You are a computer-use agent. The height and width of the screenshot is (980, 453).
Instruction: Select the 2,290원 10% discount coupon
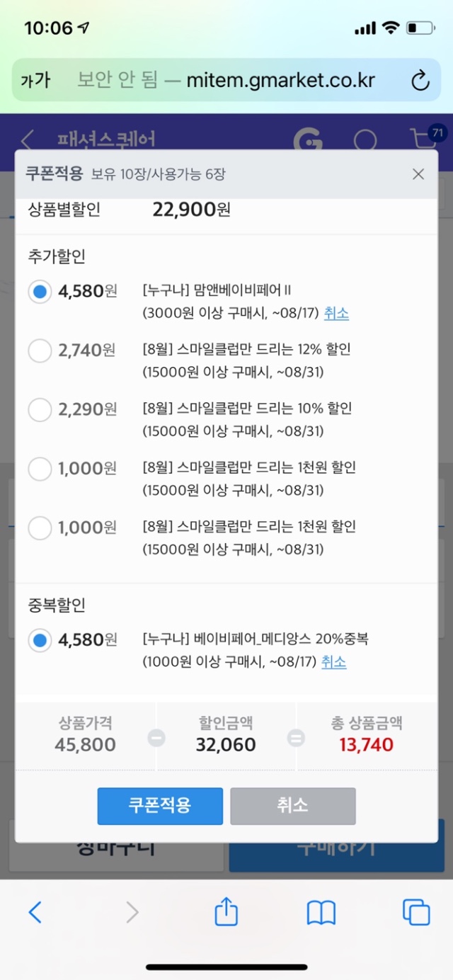pos(40,409)
